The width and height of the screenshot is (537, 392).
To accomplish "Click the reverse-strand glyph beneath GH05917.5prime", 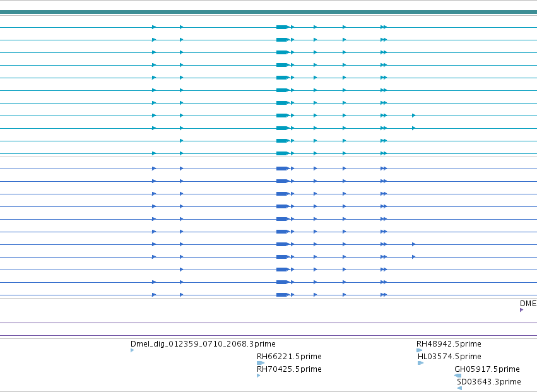I will click(x=457, y=376).
